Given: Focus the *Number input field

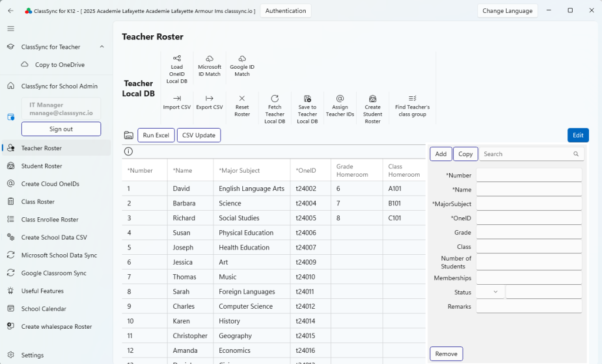Looking at the screenshot, I should point(529,175).
